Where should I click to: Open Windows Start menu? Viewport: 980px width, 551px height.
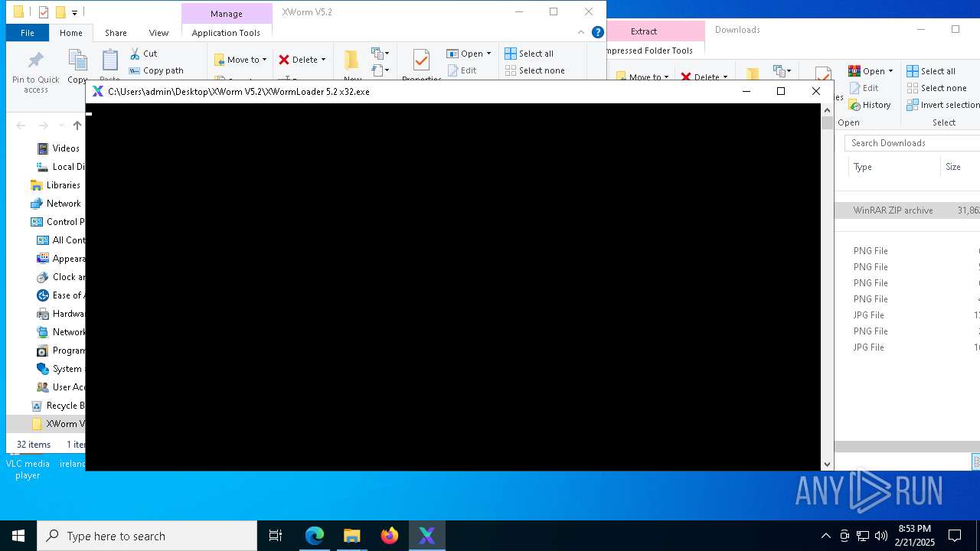(18, 536)
